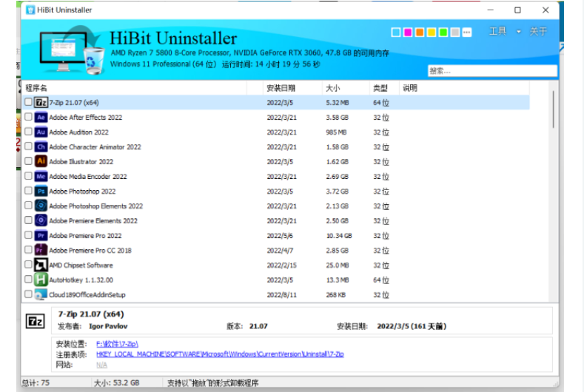
Task: Select the gray theme color swatch
Action: pos(455,33)
